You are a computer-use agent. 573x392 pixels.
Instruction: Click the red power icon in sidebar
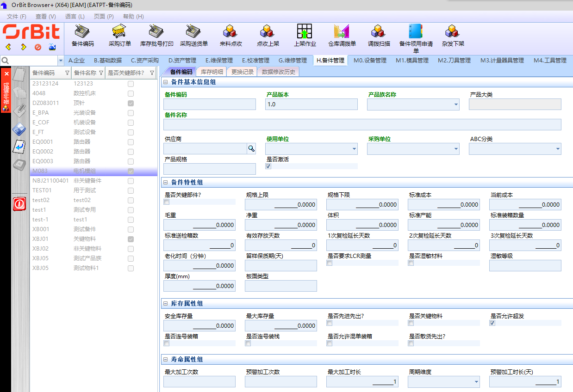(19, 203)
